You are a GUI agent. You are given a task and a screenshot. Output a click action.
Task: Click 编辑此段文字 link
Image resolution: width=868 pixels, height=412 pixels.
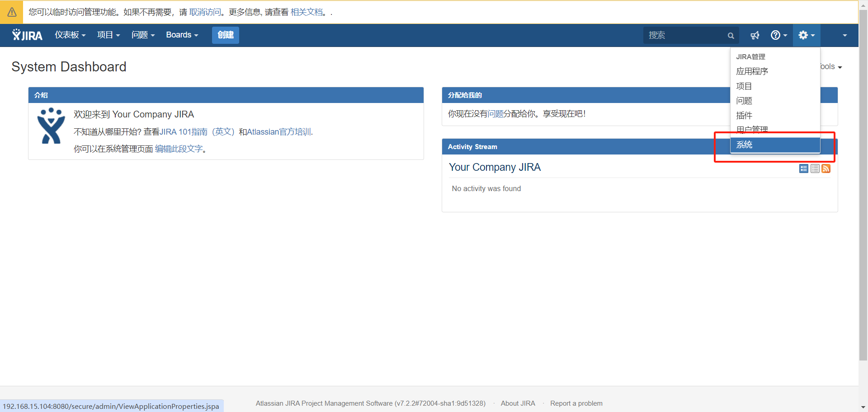coord(179,149)
